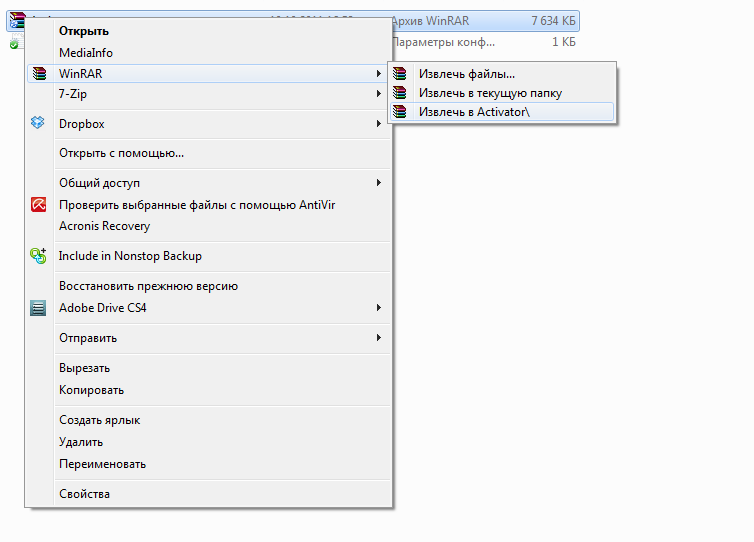Click the Adobe Drive CS4 icon
Viewport: 754px width, 542px height.
(38, 308)
